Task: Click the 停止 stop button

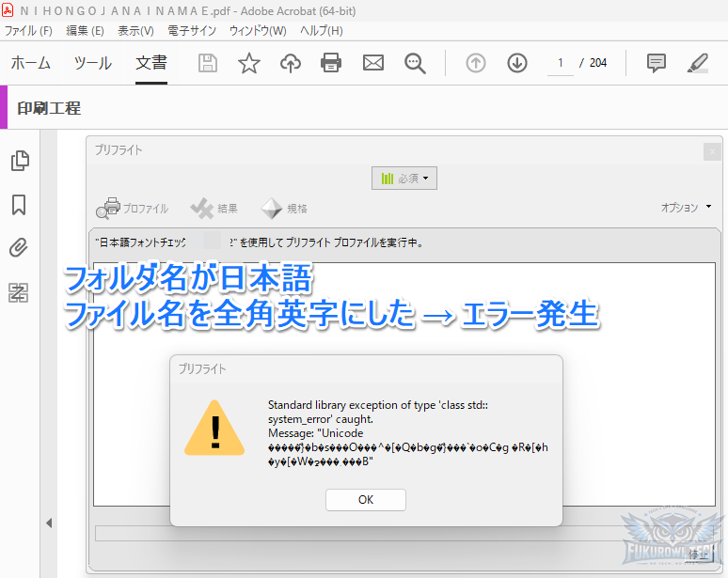Action: [698, 555]
